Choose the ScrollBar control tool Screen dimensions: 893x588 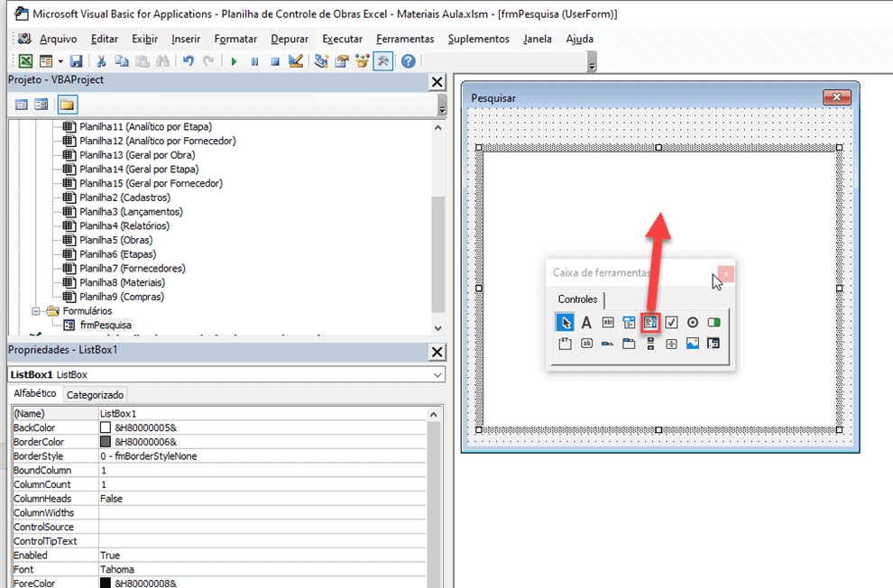(650, 344)
